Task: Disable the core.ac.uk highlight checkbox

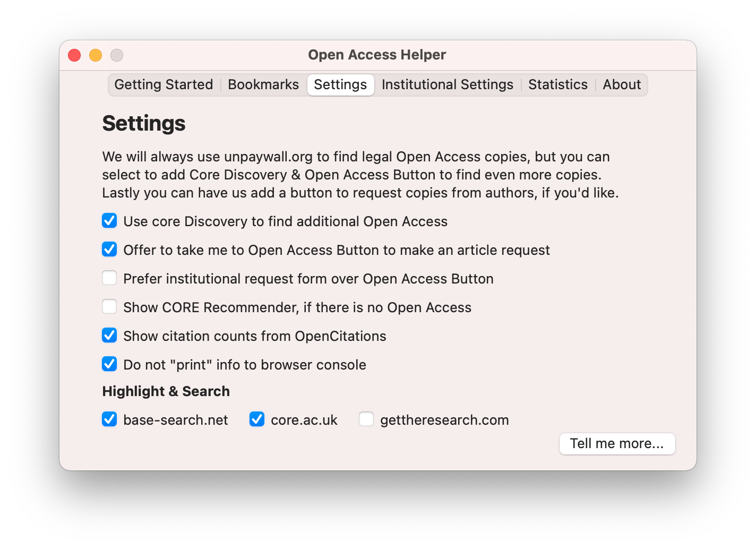Action: pos(257,419)
